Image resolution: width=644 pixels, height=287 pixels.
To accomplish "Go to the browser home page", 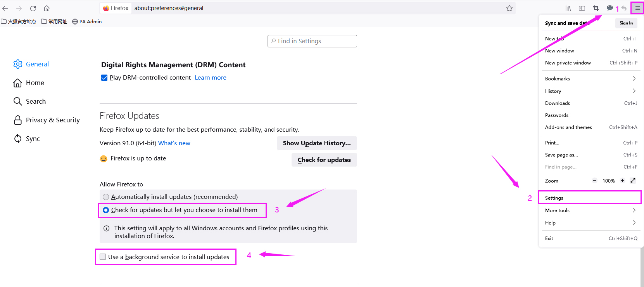I will click(47, 8).
